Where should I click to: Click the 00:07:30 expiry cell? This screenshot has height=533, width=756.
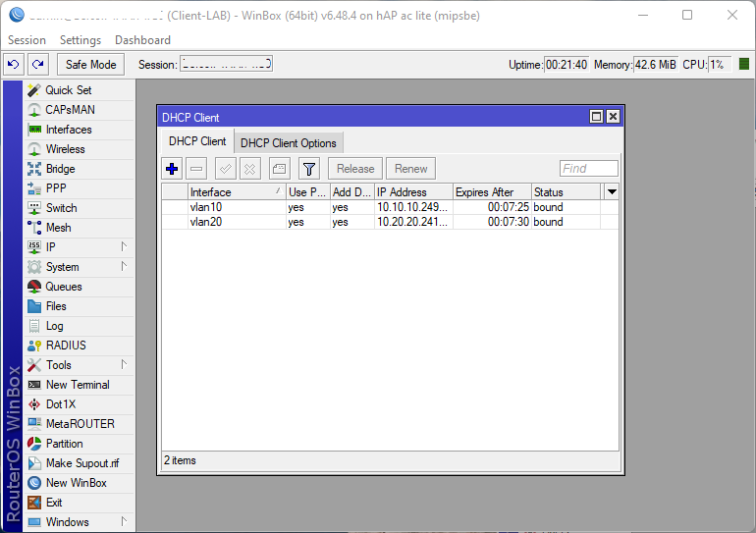click(x=492, y=222)
